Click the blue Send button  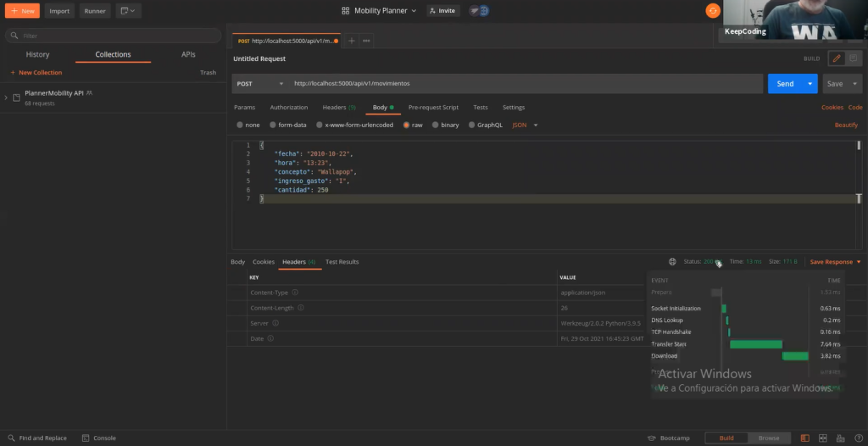(785, 84)
